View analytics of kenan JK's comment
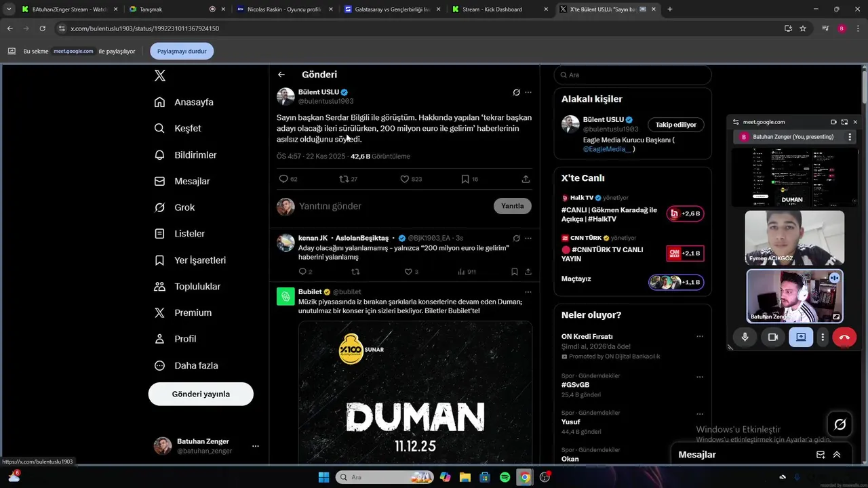The image size is (868, 488). (x=467, y=272)
